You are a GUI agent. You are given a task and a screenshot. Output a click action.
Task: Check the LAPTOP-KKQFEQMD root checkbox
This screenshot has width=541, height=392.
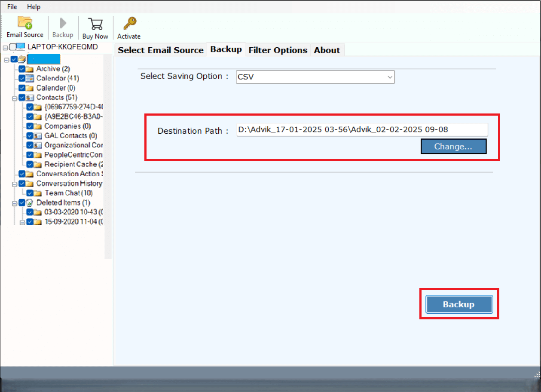(12, 46)
